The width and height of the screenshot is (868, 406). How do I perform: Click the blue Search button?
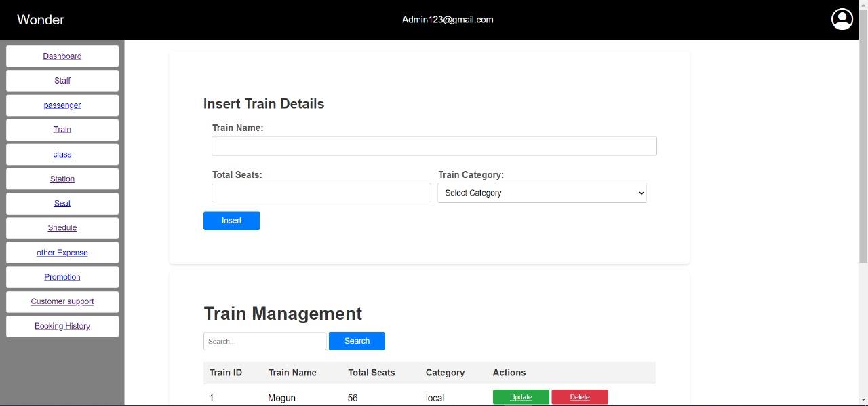357,342
